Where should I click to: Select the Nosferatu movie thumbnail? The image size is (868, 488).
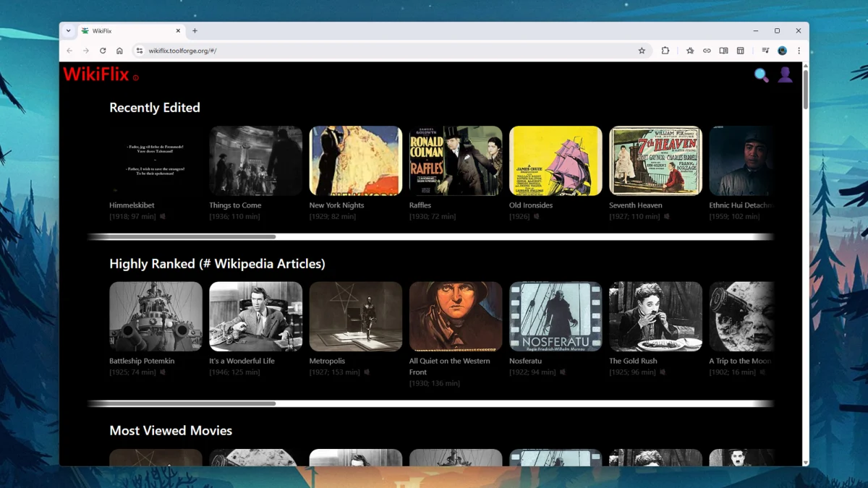coord(555,316)
